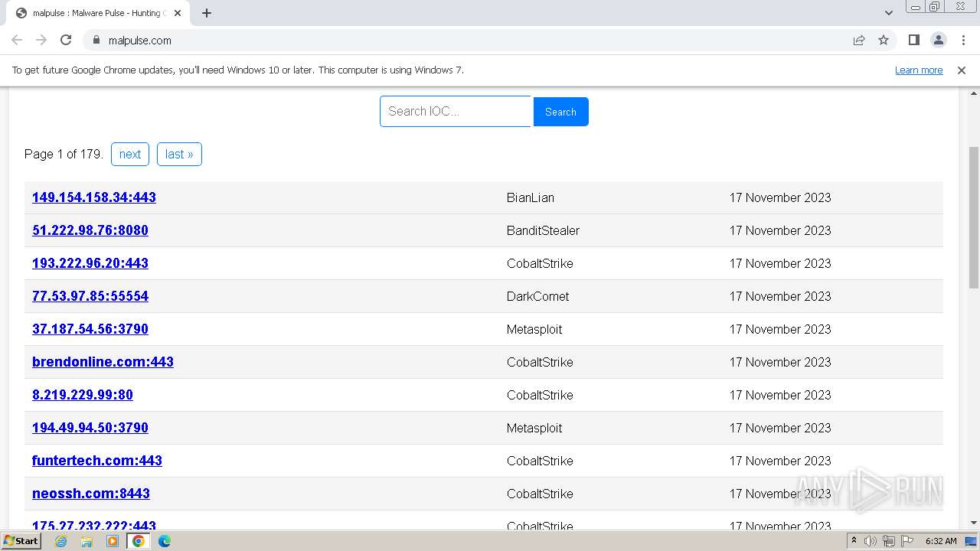This screenshot has height=551, width=980.
Task: Share this page icon
Action: 859,40
